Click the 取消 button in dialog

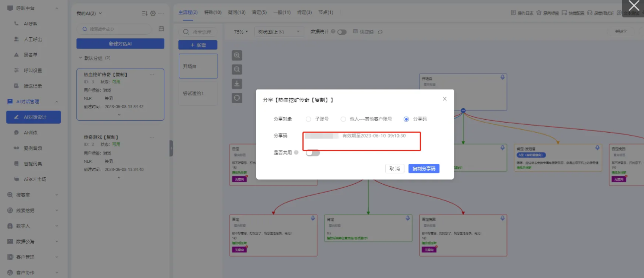[x=394, y=169]
